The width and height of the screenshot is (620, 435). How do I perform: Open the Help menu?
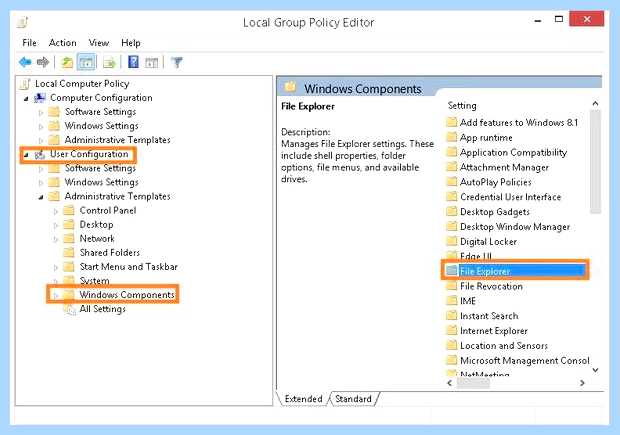tap(130, 43)
